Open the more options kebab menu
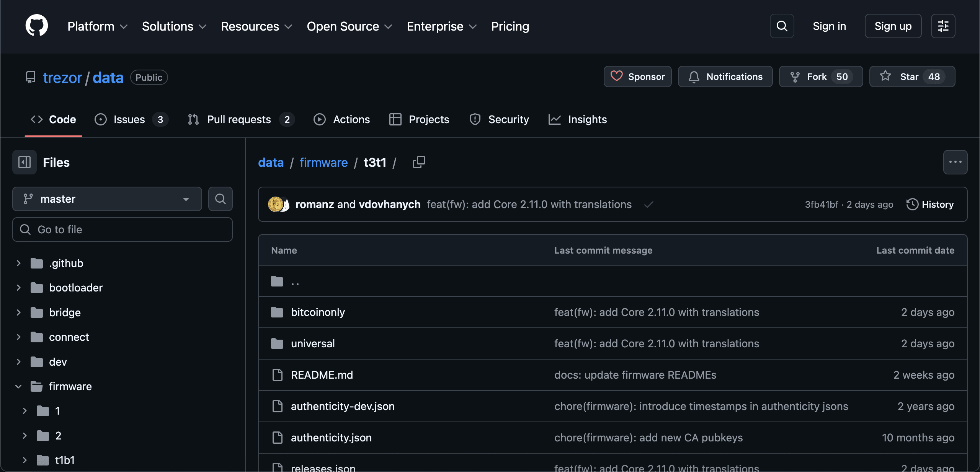Screen dimensions: 980x472 (x=955, y=162)
